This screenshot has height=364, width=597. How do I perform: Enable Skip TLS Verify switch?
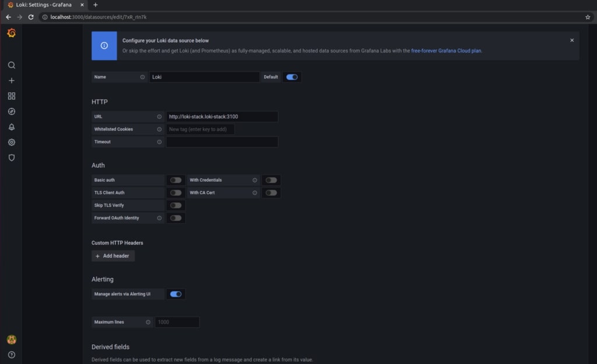pyautogui.click(x=175, y=206)
